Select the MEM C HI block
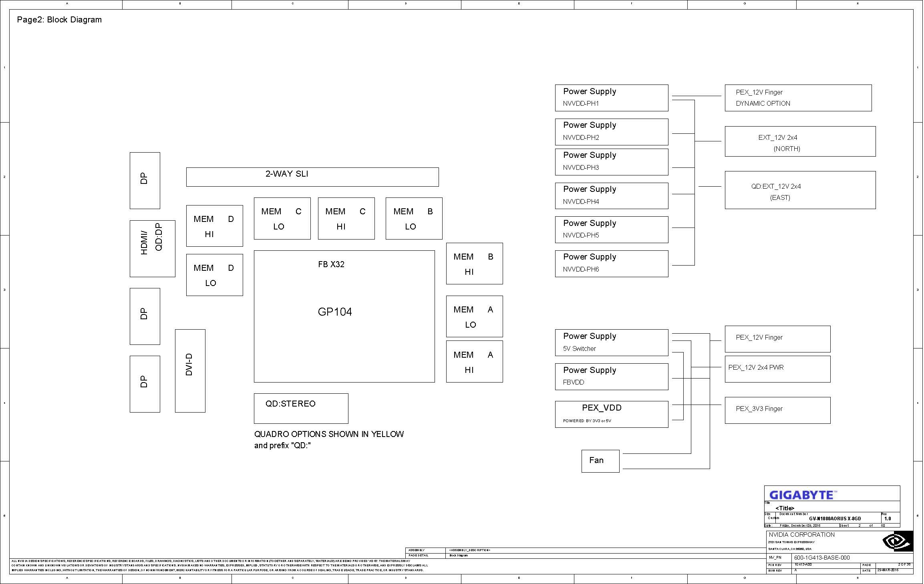The image size is (924, 584). [346, 218]
